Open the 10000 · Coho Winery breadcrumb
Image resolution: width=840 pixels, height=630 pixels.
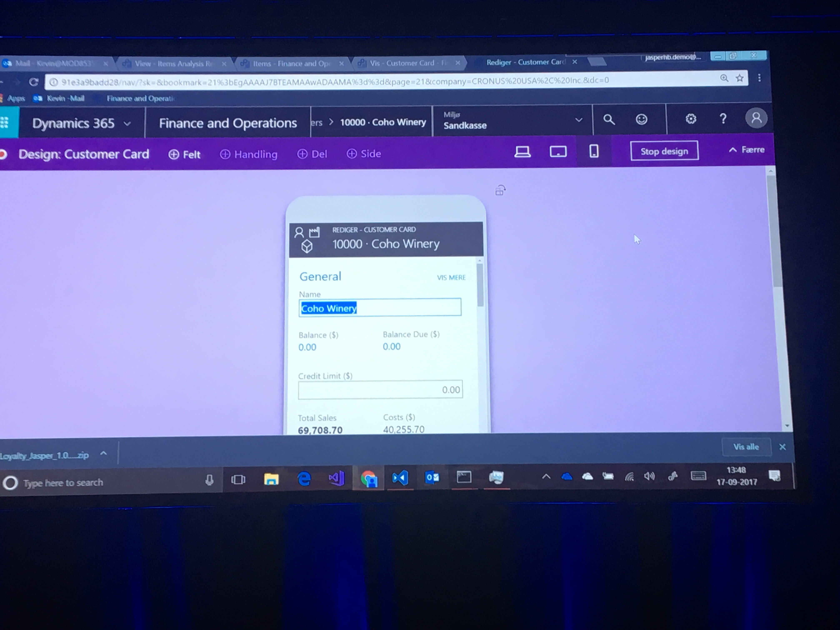click(x=383, y=122)
